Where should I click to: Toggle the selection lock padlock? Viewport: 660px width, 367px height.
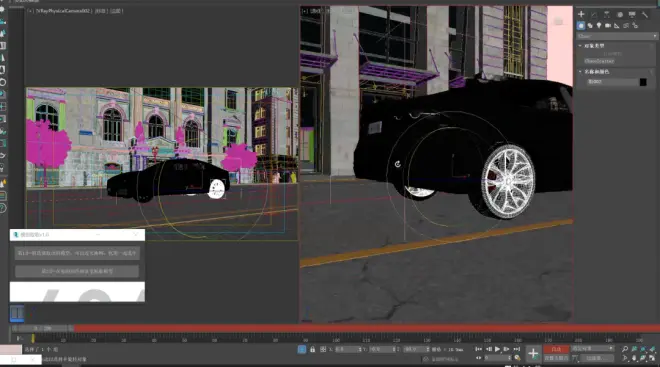click(312, 349)
